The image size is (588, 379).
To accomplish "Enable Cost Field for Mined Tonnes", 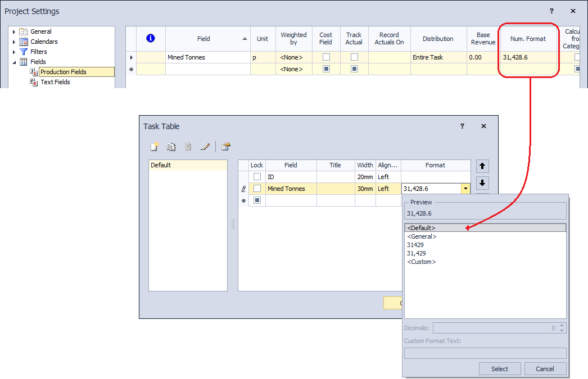I will pos(326,57).
